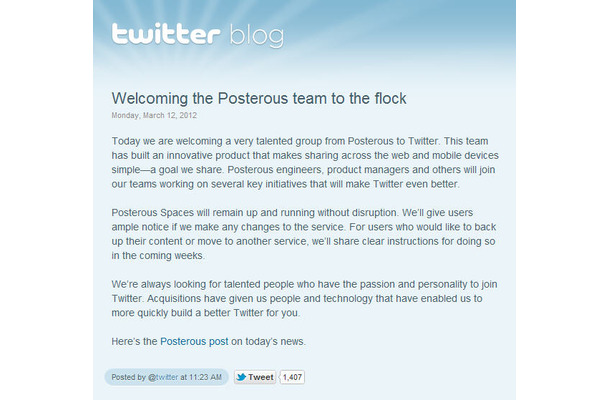Click the paragraph beginning "Posterous Spaces will remain"
The image size is (610, 400).
pos(304,234)
